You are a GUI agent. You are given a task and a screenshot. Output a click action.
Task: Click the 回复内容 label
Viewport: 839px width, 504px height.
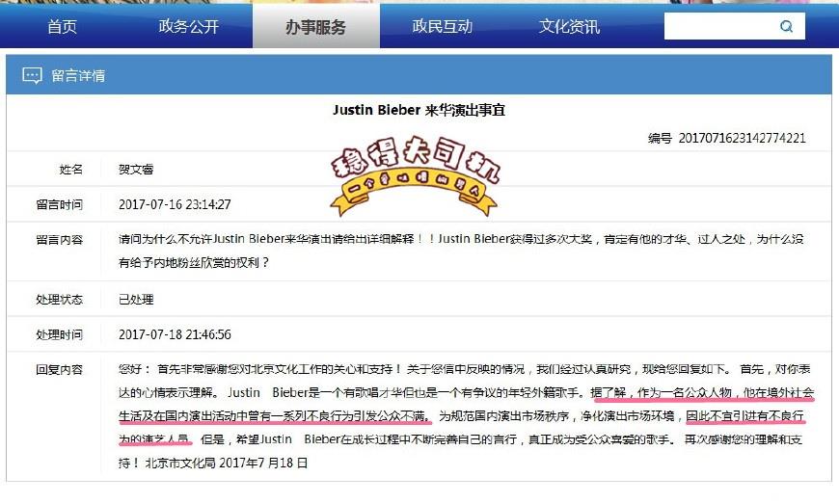pyautogui.click(x=60, y=369)
